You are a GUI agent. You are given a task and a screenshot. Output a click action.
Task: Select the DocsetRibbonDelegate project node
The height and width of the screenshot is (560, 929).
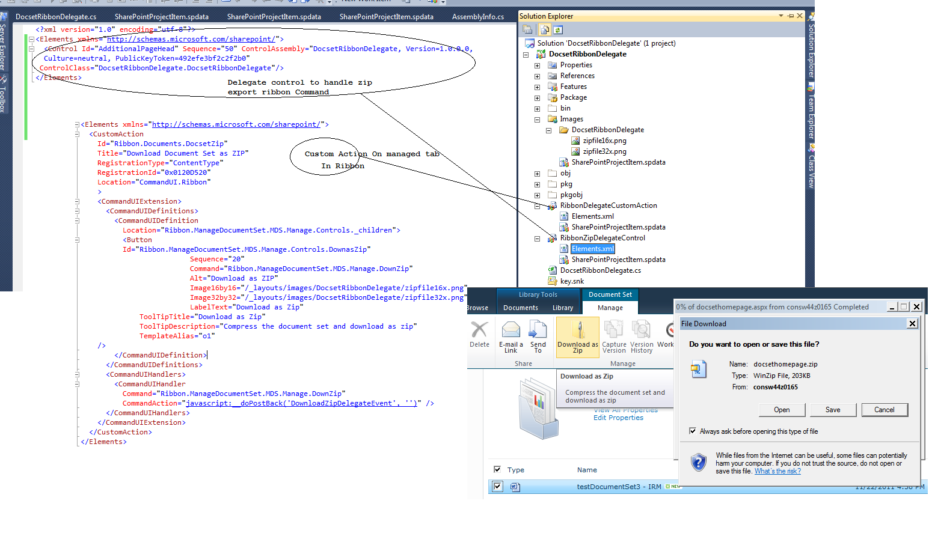pos(587,54)
